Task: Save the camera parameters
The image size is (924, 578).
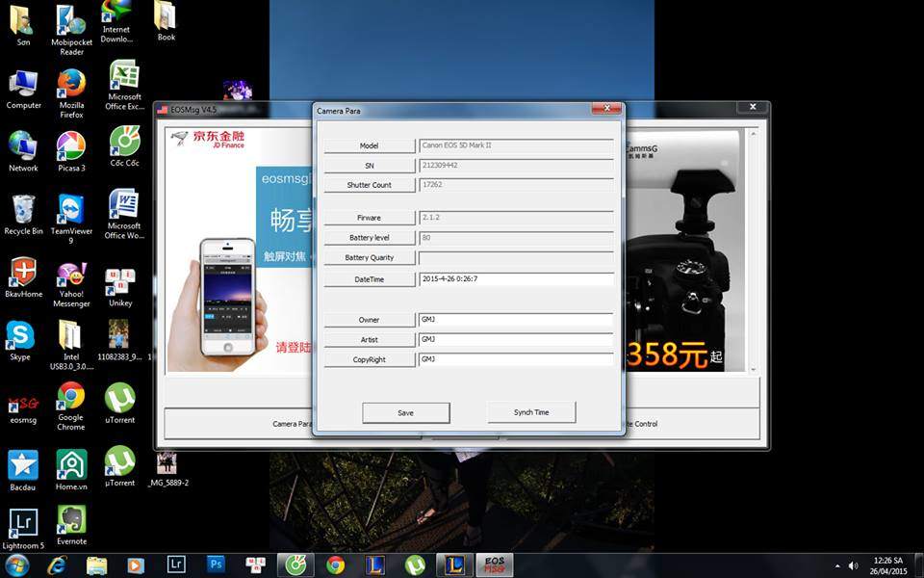Action: 406,413
